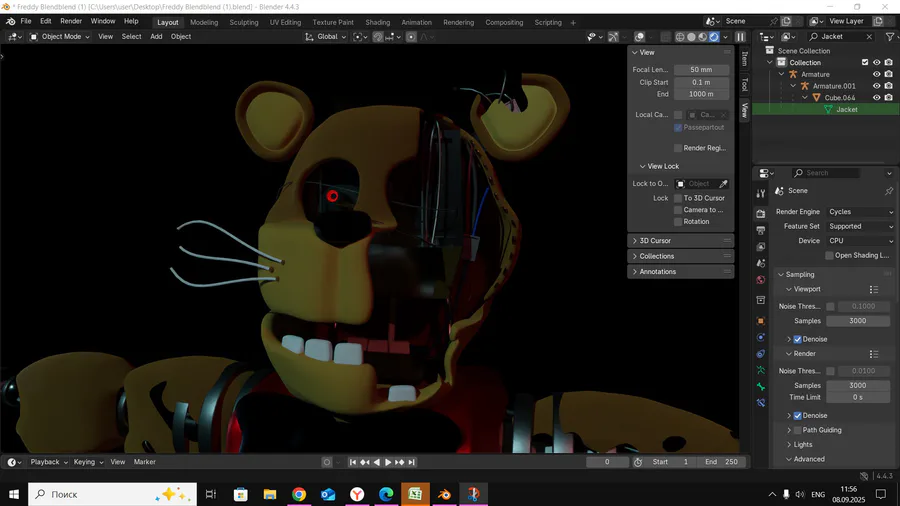Toggle Collection eye visibility icon
The width and height of the screenshot is (900, 506).
pyautogui.click(x=876, y=63)
